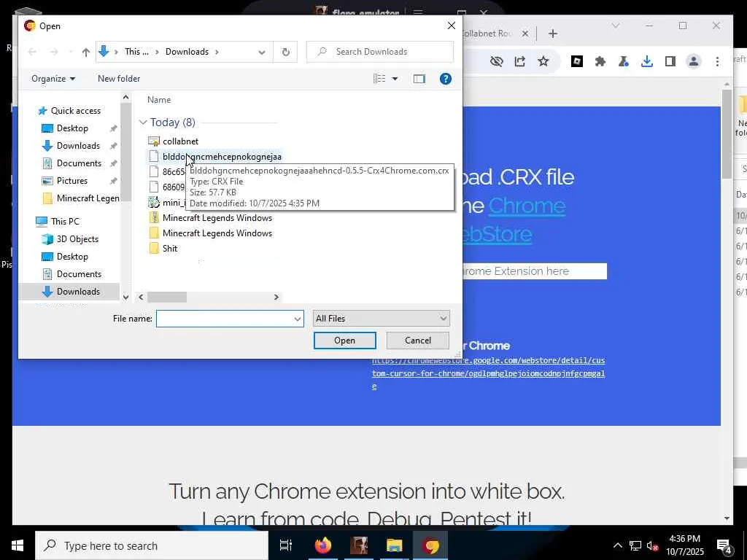Screen dimensions: 747x560
Task: Create a New folder
Action: [119, 79]
